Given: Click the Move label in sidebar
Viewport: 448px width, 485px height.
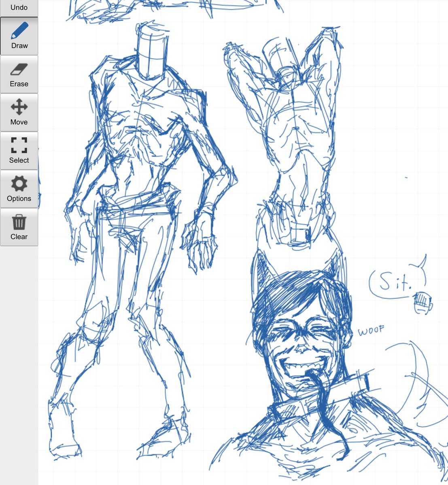Looking at the screenshot, I should click(x=19, y=122).
